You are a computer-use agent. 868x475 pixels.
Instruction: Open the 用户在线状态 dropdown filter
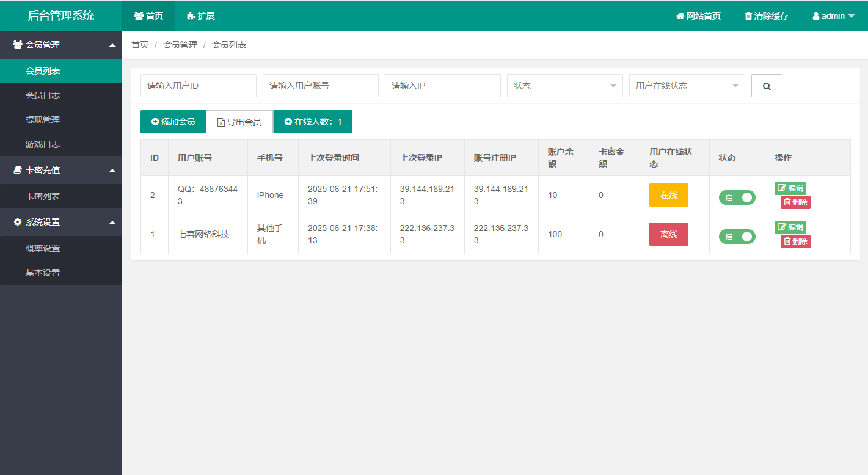click(x=687, y=86)
